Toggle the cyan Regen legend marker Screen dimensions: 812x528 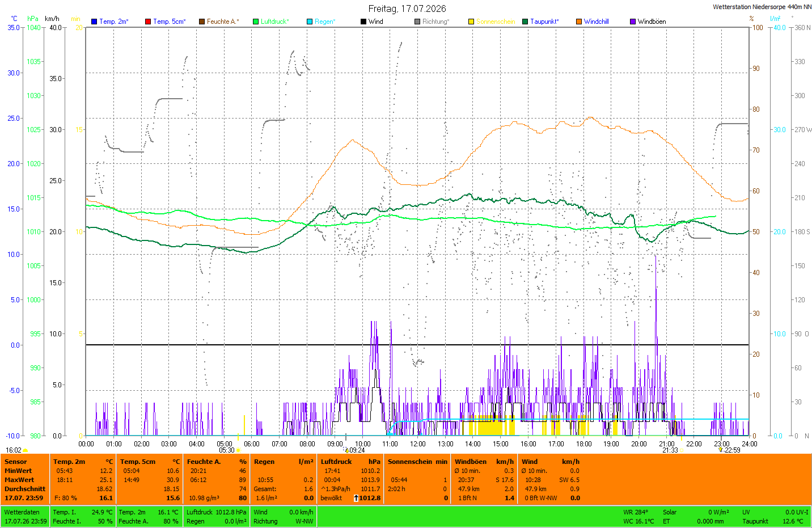310,22
